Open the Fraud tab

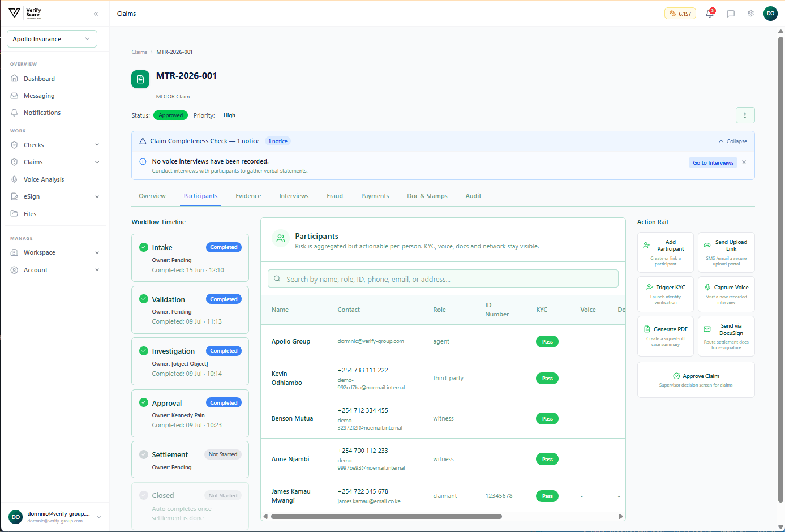click(334, 196)
